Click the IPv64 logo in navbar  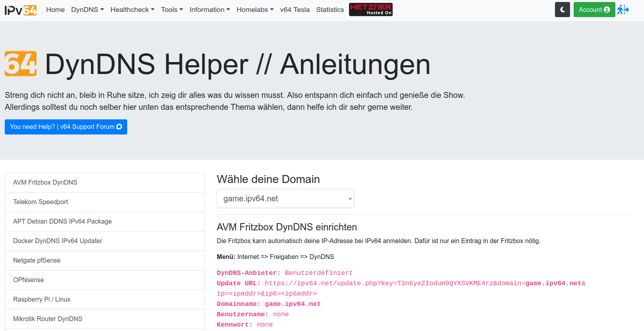pyautogui.click(x=21, y=10)
